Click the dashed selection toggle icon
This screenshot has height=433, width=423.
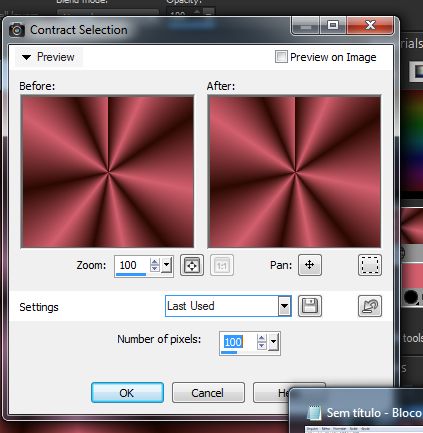click(x=370, y=265)
